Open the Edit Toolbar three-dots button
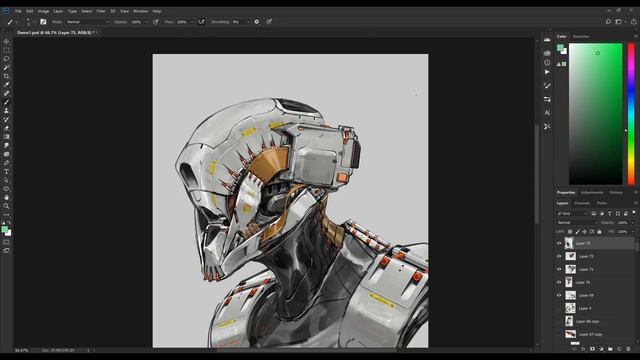This screenshot has height=360, width=640. coord(7,215)
